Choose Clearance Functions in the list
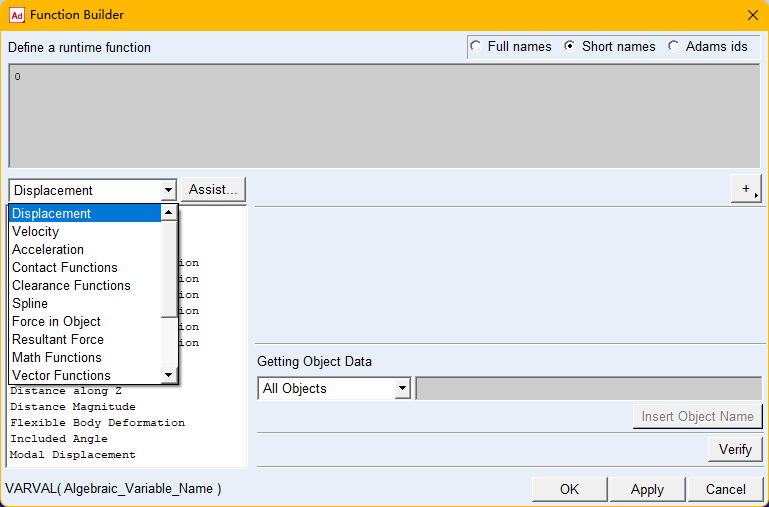769x507 pixels. 85,285
